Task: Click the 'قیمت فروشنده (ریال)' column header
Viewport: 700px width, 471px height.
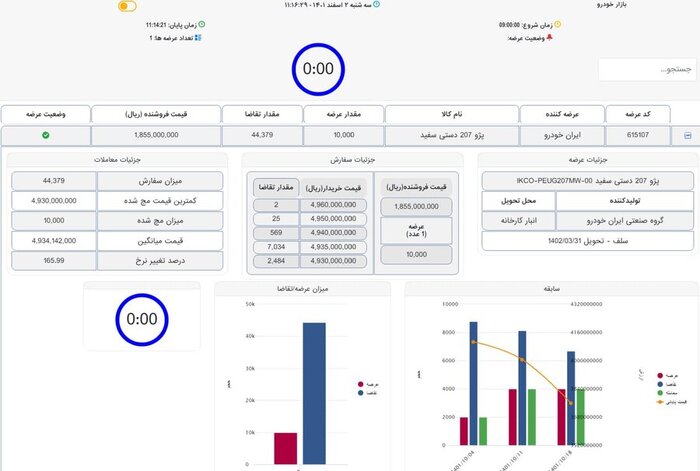Action: tap(156, 114)
